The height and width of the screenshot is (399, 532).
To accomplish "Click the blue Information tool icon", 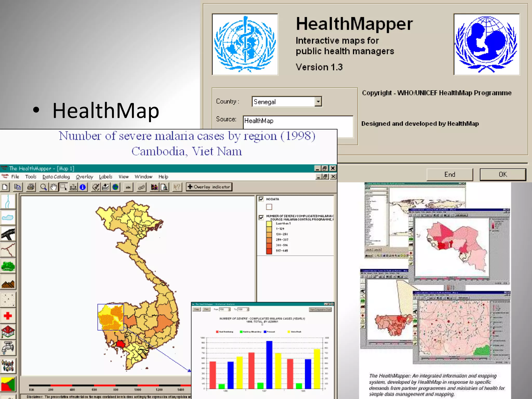I will 83,187.
